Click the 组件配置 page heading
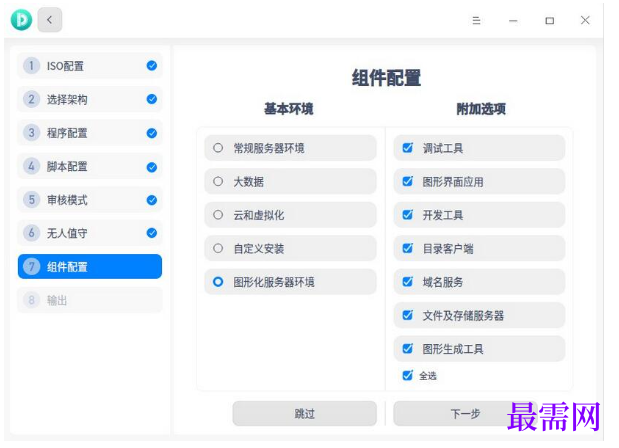 click(386, 78)
